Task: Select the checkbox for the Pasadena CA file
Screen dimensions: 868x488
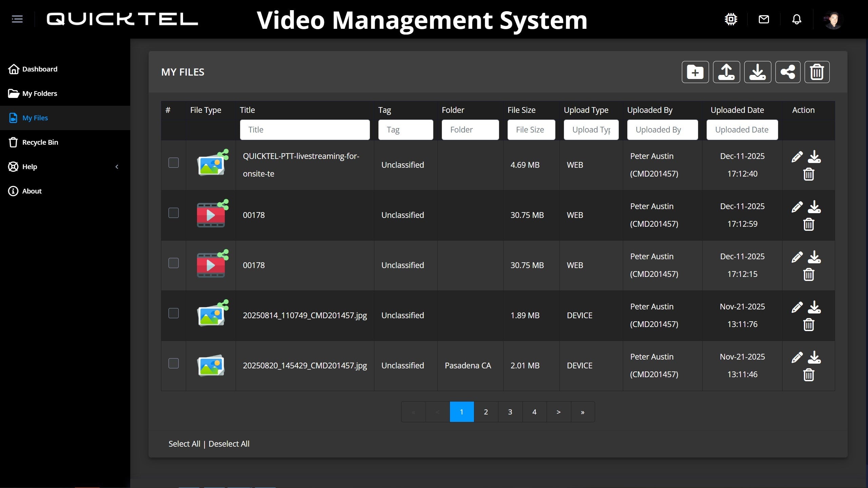Action: 174,363
